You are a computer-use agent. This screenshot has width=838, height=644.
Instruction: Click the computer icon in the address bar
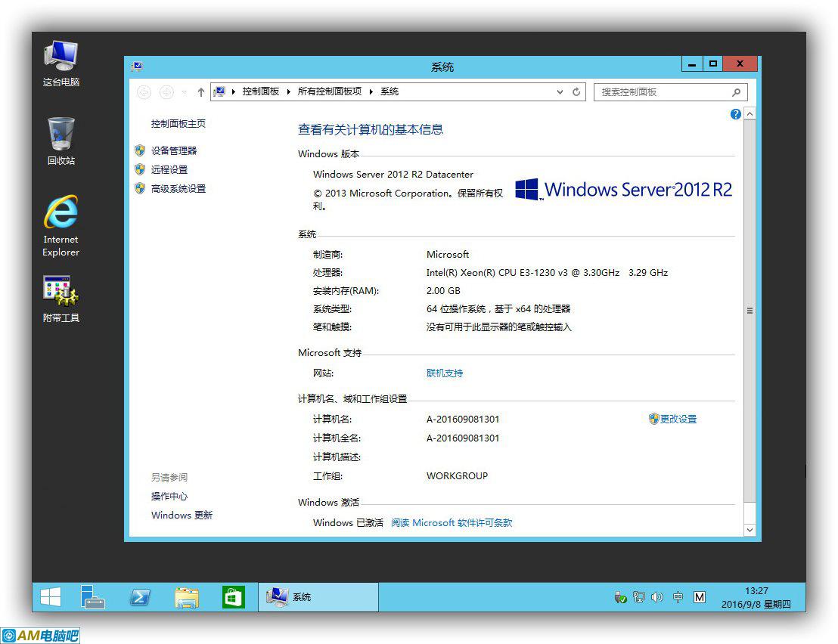[x=219, y=92]
